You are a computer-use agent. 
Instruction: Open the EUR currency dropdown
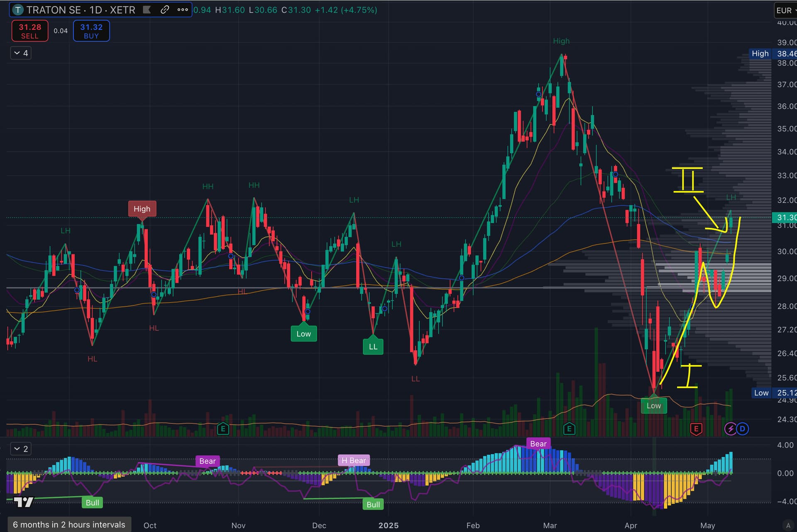(x=785, y=10)
